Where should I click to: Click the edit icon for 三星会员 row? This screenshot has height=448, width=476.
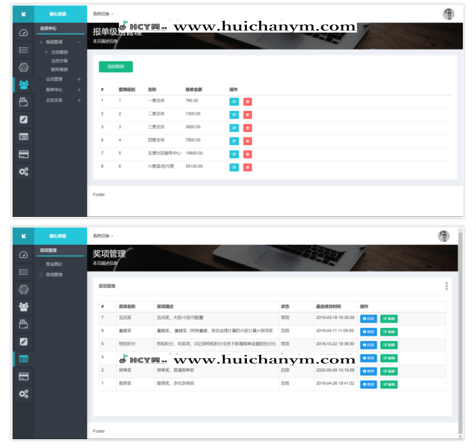pos(234,128)
